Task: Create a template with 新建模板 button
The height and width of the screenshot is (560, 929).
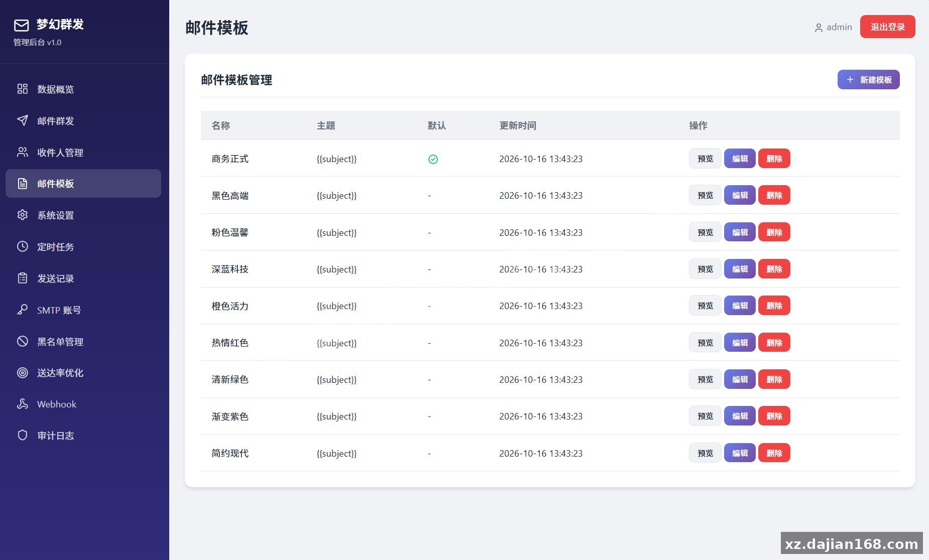Action: point(868,79)
